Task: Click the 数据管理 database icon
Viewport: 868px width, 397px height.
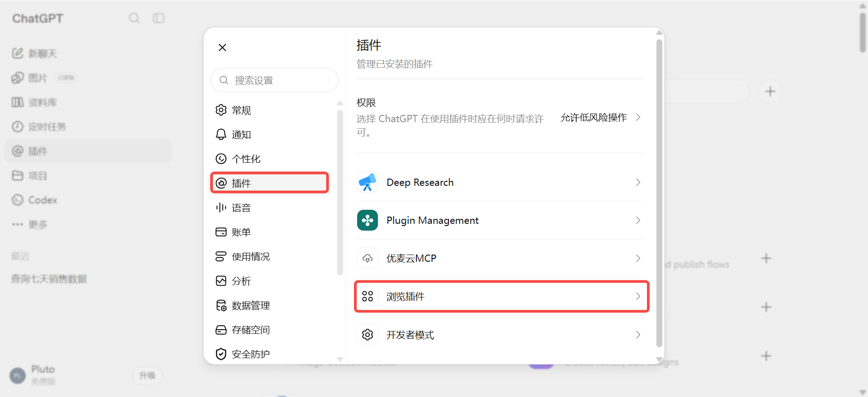Action: [221, 305]
